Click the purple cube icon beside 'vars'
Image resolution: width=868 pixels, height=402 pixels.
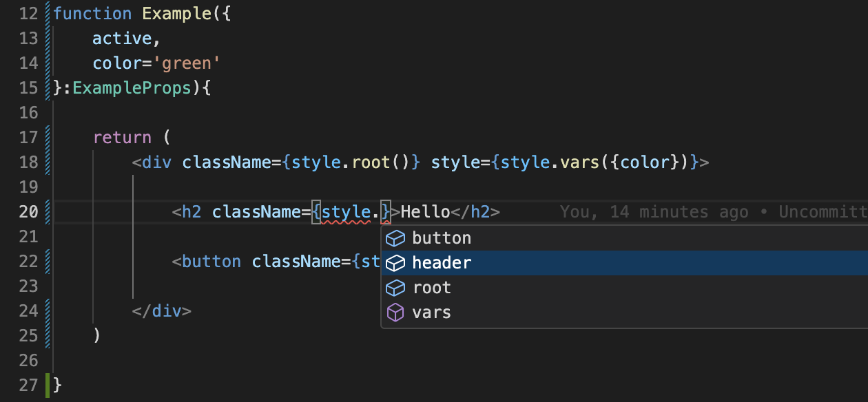tap(395, 313)
